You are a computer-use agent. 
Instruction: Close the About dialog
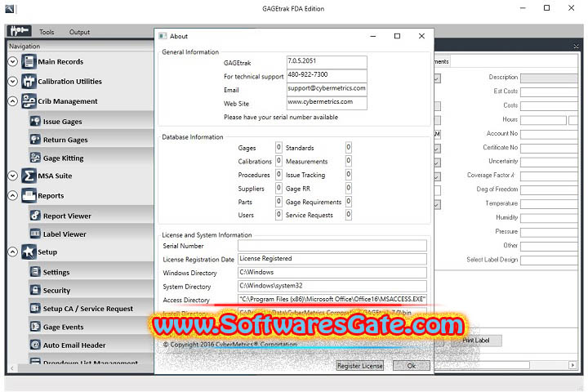421,36
